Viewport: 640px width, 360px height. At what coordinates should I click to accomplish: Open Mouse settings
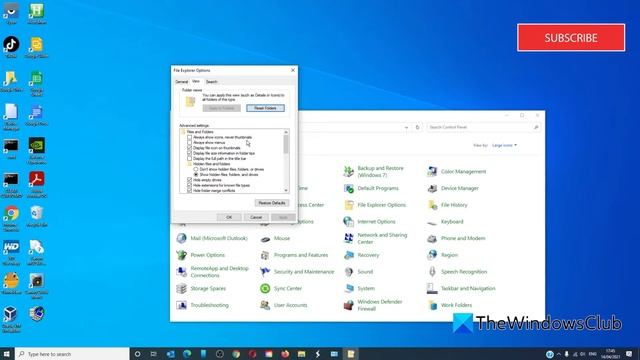[x=275, y=238]
